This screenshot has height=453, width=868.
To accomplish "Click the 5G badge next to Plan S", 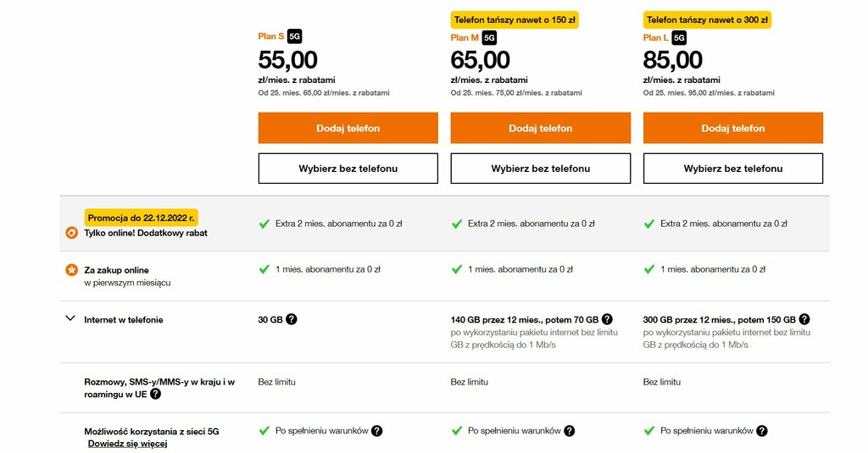I will (x=294, y=36).
